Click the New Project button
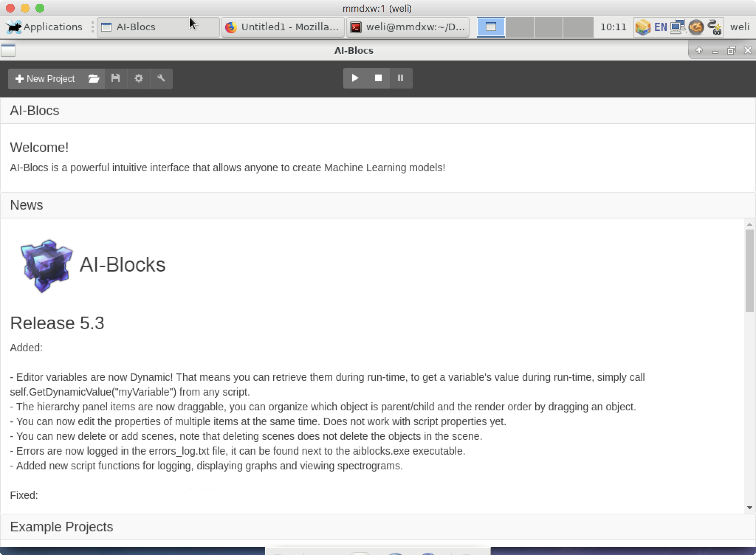This screenshot has height=555, width=756. 45,79
